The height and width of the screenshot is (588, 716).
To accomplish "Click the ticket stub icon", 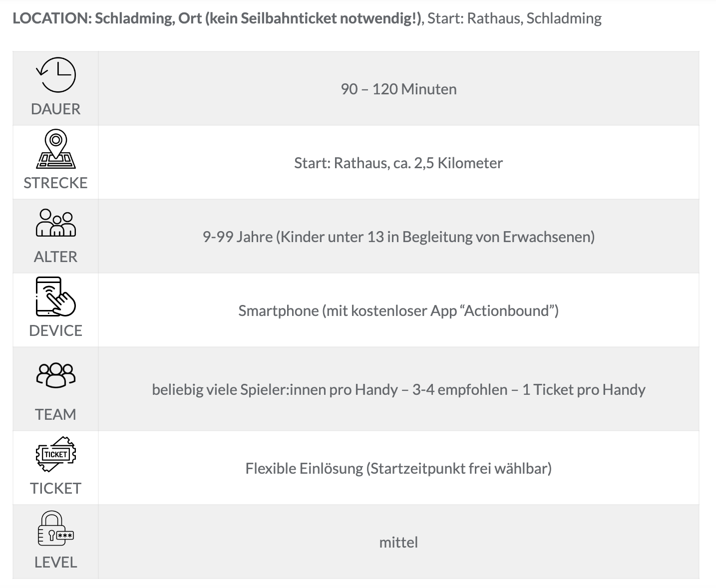I will click(x=56, y=454).
